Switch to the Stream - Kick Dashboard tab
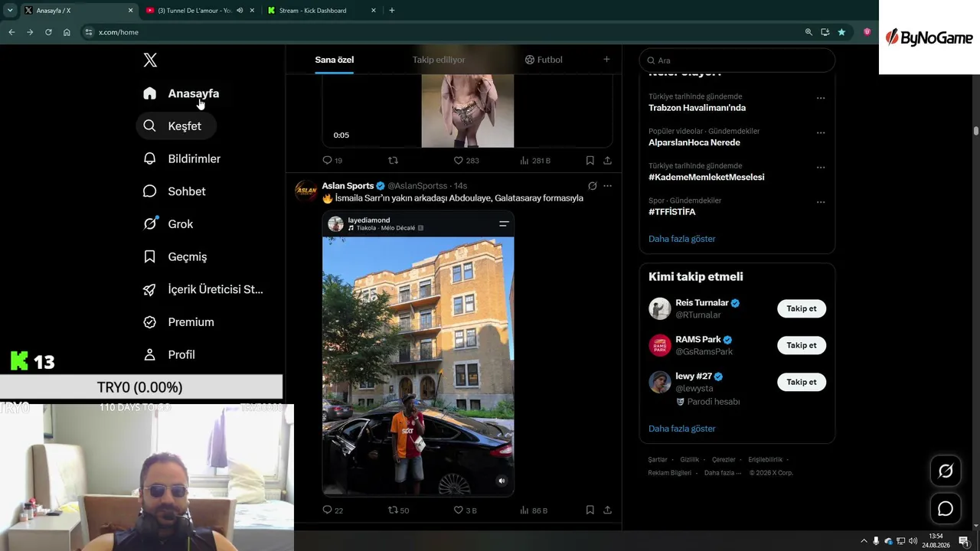 pos(322,11)
